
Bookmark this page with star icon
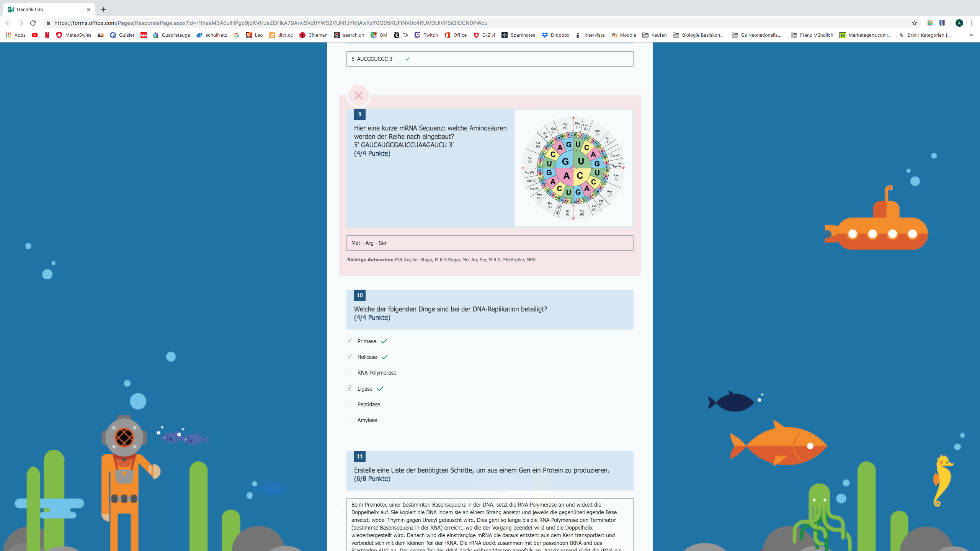(x=915, y=23)
